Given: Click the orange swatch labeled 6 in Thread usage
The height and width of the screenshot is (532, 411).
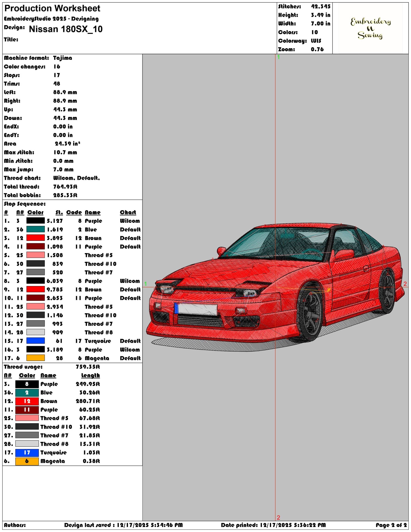Looking at the screenshot, I should pos(27,461).
